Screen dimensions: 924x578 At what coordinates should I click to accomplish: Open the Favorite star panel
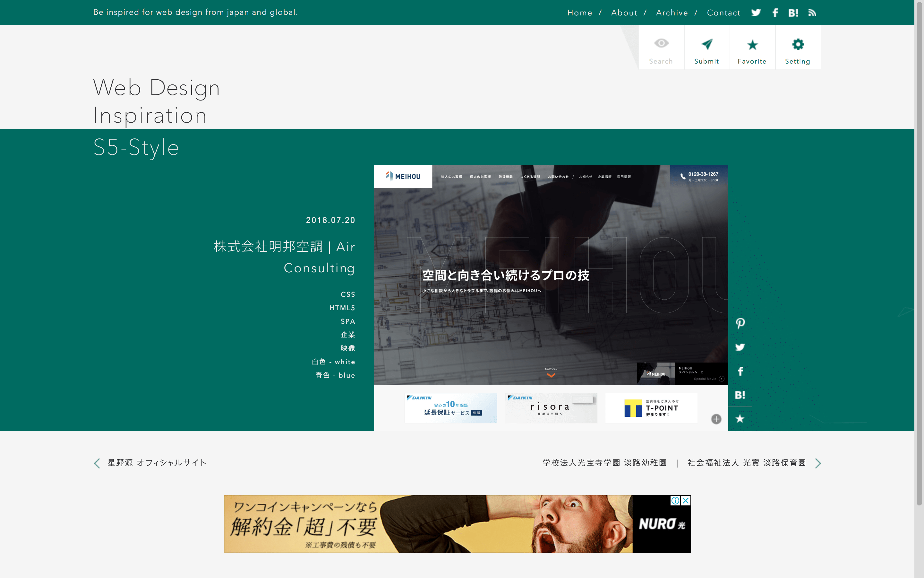[x=752, y=48]
